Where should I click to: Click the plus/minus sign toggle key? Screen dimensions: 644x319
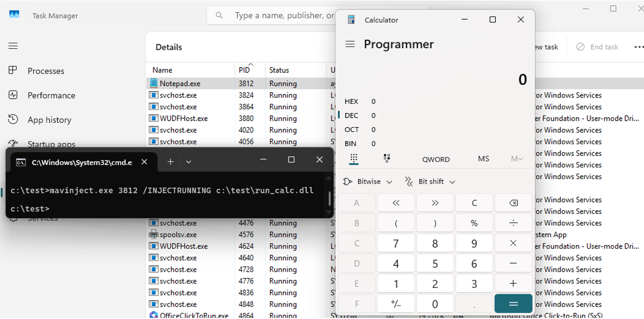(396, 304)
